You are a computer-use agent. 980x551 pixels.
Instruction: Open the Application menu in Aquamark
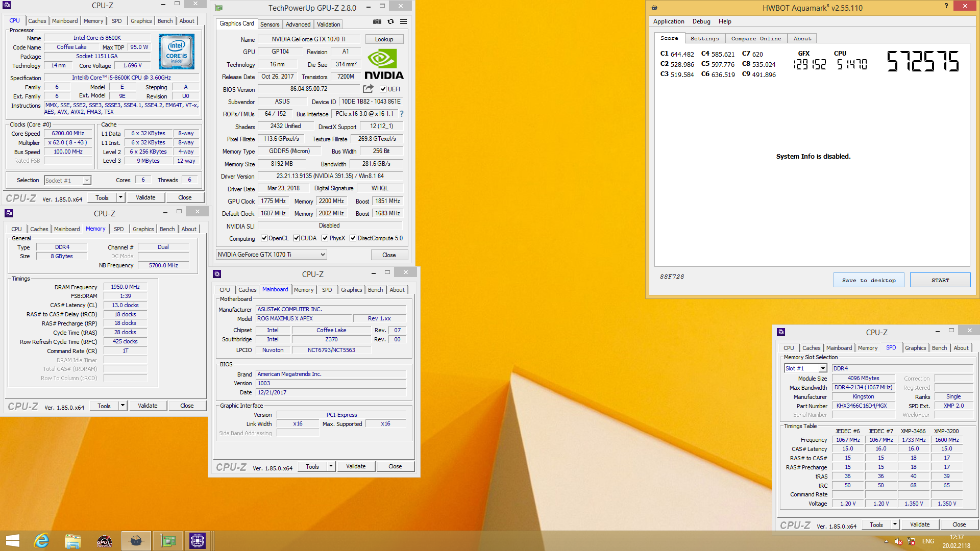pyautogui.click(x=669, y=21)
